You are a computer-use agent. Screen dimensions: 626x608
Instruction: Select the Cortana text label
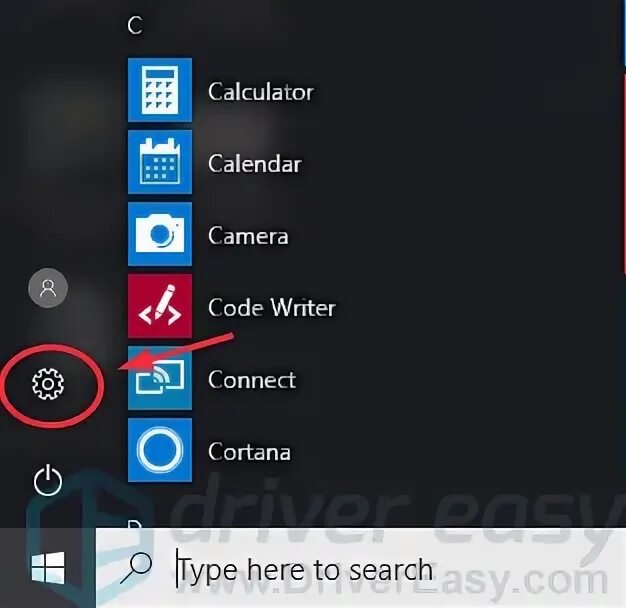(x=250, y=452)
